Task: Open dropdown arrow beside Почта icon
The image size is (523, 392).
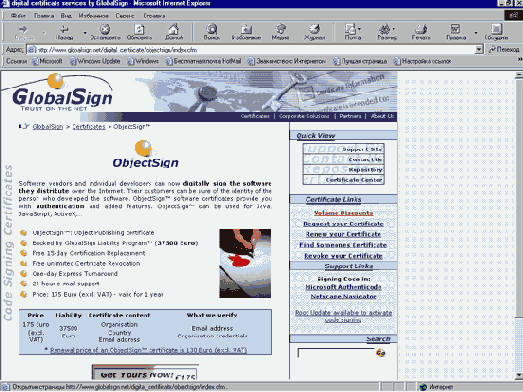Action: coord(360,29)
